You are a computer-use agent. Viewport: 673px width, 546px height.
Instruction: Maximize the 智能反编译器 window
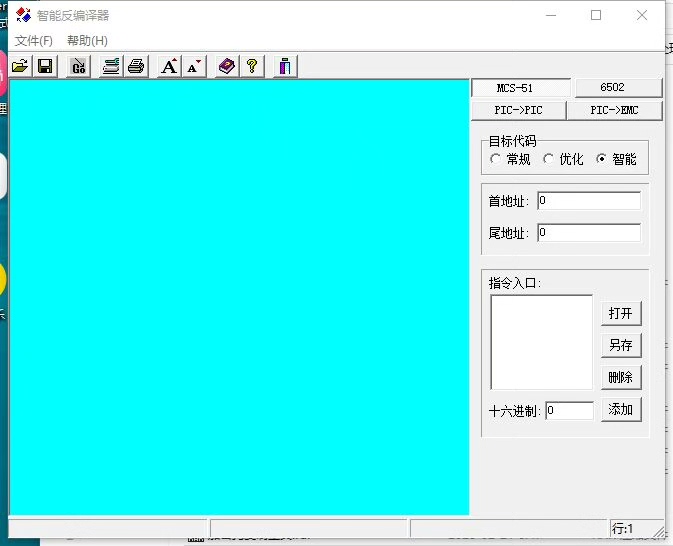(x=596, y=15)
